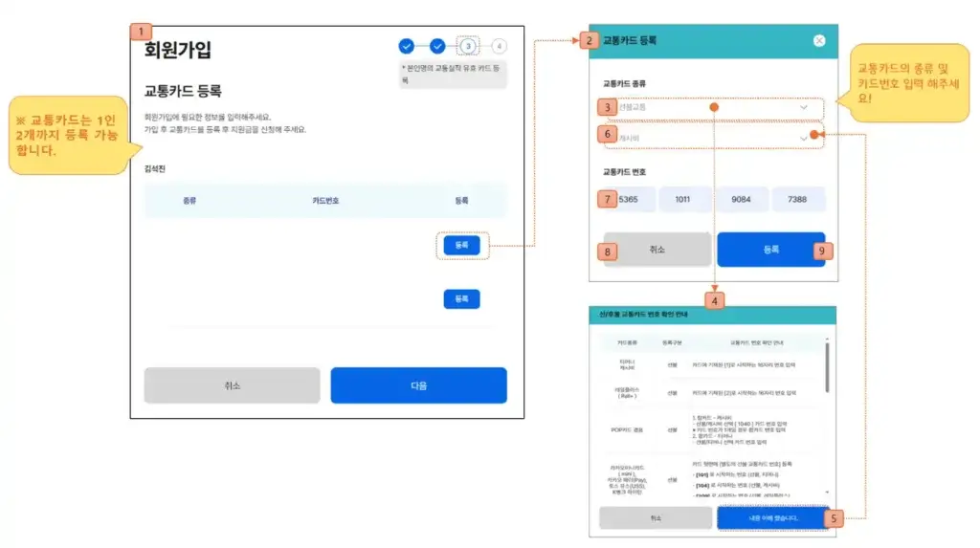Click the chevron arrow of 선불교통 dropdown

point(804,108)
